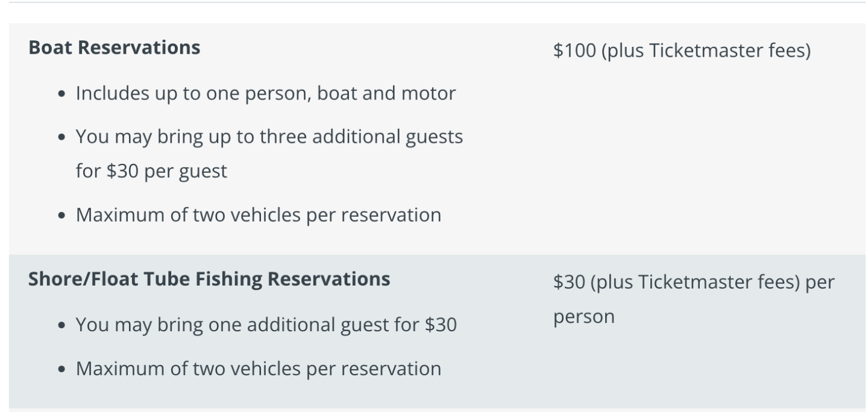Click 'three additional guests' in the boat details
The image size is (868, 412).
click(361, 137)
